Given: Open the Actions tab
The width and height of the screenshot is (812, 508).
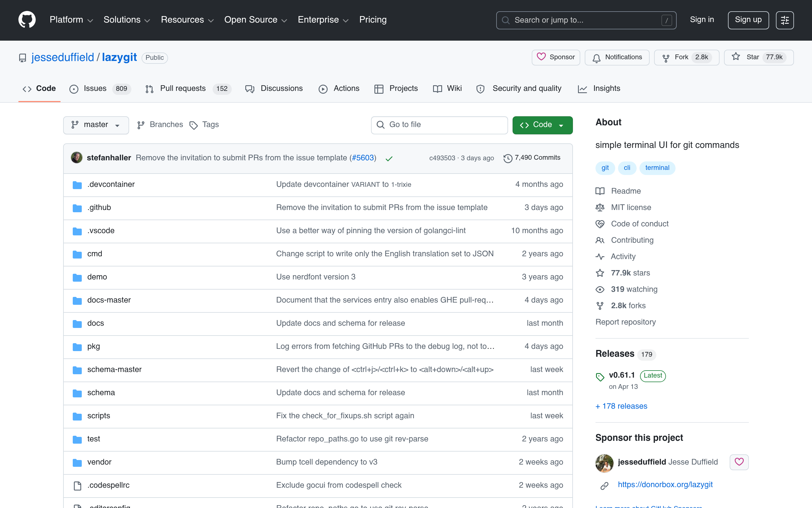Looking at the screenshot, I should [x=339, y=89].
